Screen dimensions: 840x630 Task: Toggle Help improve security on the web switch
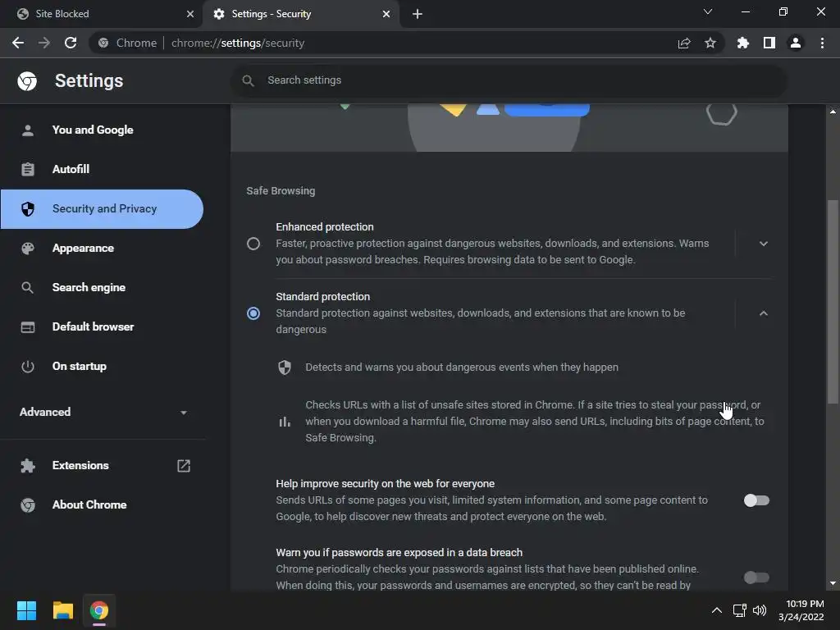(756, 500)
